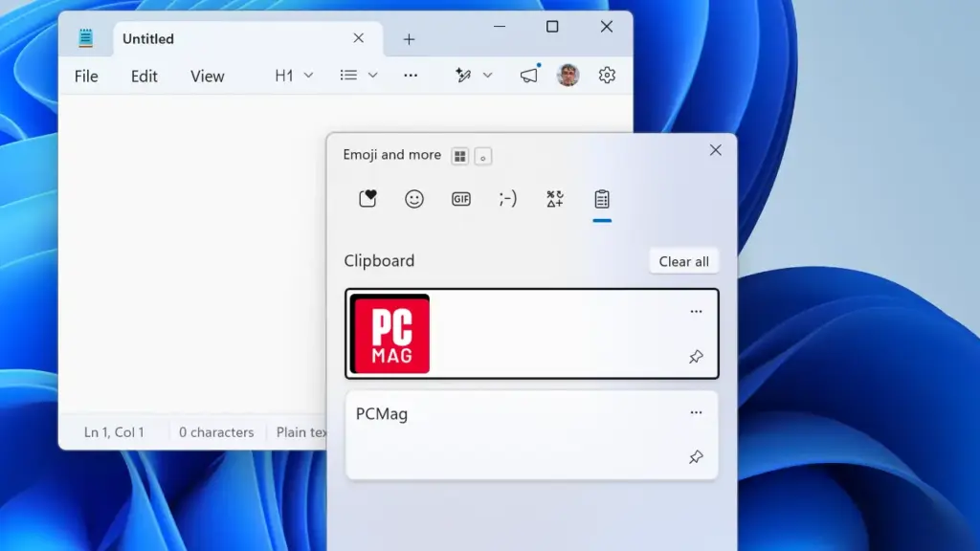This screenshot has width=980, height=551.
Task: Click the user account avatar
Action: click(568, 76)
